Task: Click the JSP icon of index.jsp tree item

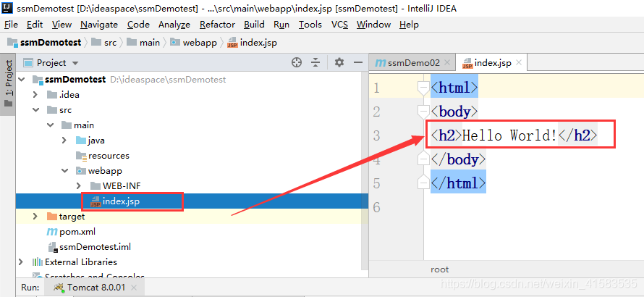Action: (96, 201)
